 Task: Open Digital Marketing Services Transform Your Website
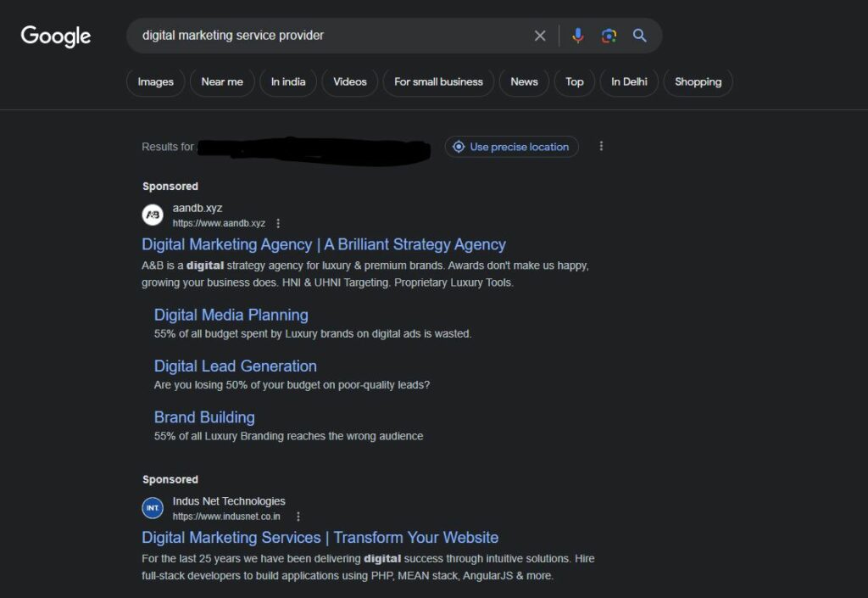(320, 537)
